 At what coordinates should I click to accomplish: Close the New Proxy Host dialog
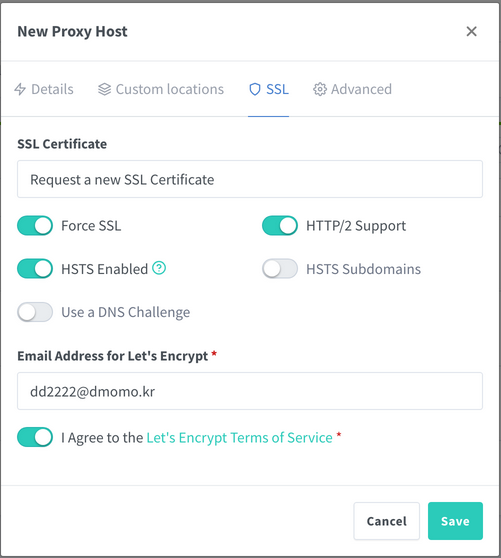pos(471,31)
